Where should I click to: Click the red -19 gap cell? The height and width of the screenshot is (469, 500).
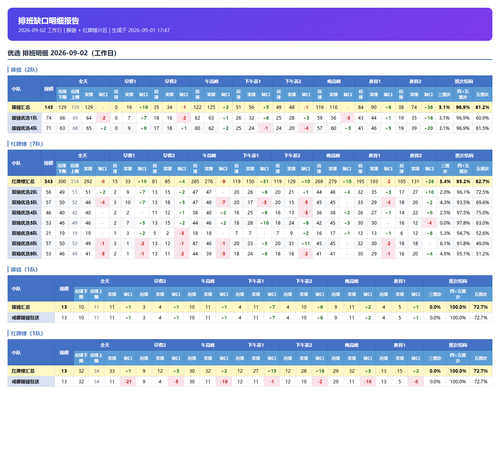[224, 382]
